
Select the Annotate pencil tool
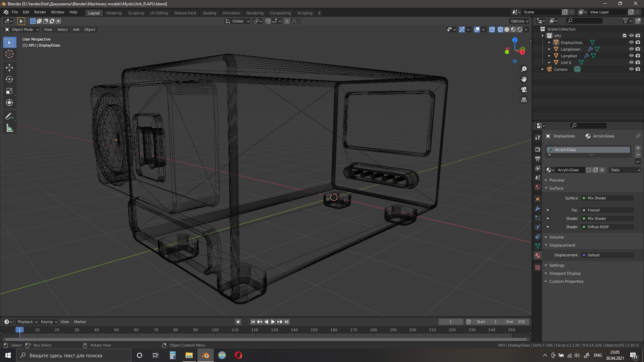[9, 116]
